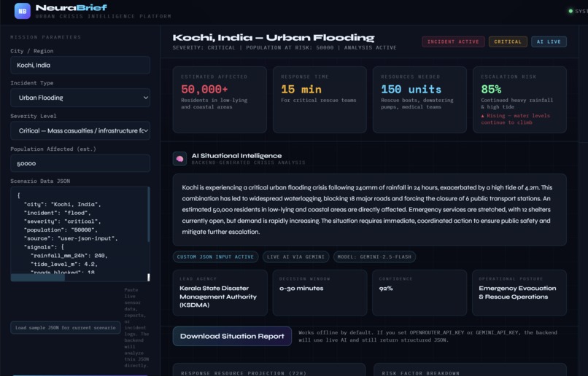Click the MODEL: GEMINI-2.5-FLASH tag
Image resolution: width=588 pixels, height=376 pixels.
click(x=374, y=257)
